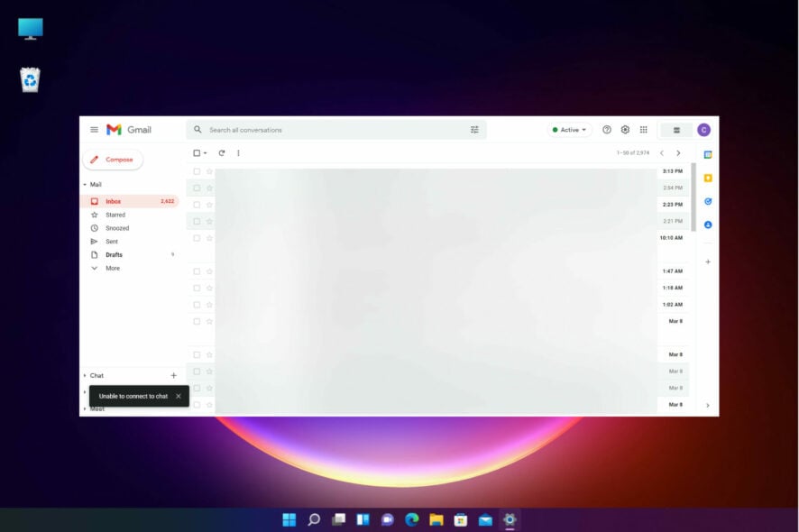Viewport: 799px width, 532px height.
Task: Go to the next page of emails
Action: pos(678,152)
